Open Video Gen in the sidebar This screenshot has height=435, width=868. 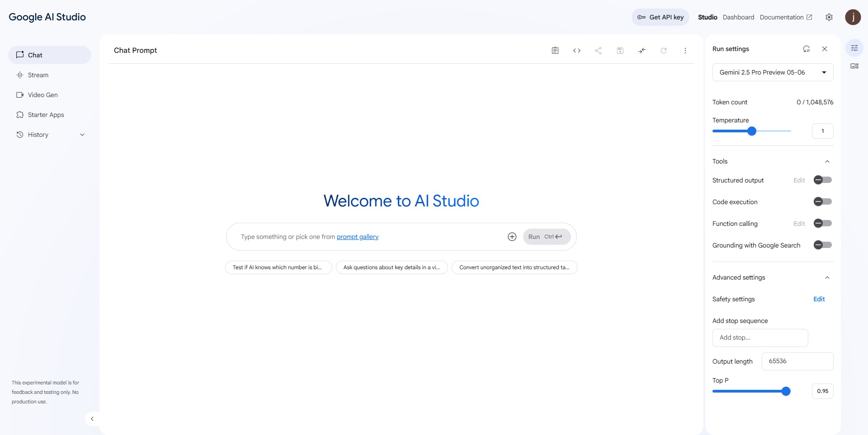click(50, 95)
